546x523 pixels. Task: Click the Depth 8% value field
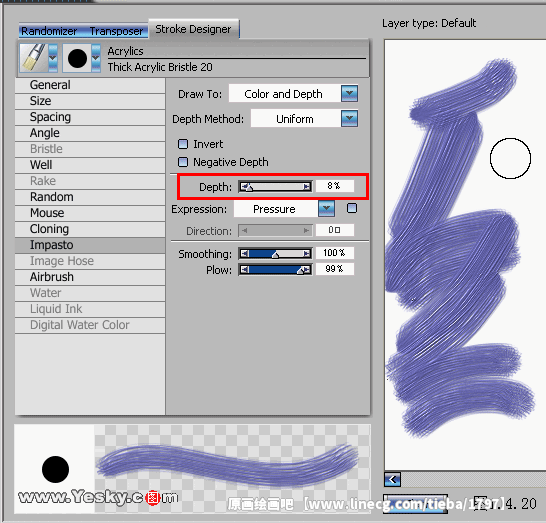pos(335,186)
